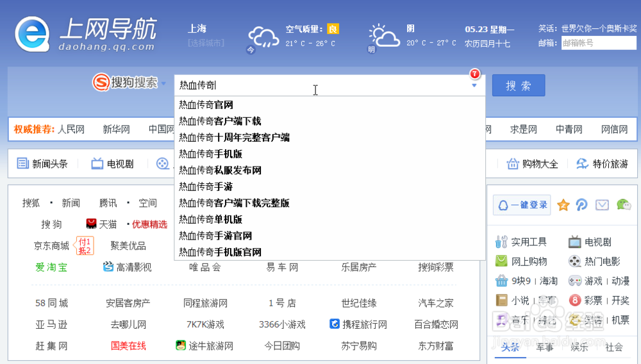Open the 小说 book icon

(x=501, y=301)
